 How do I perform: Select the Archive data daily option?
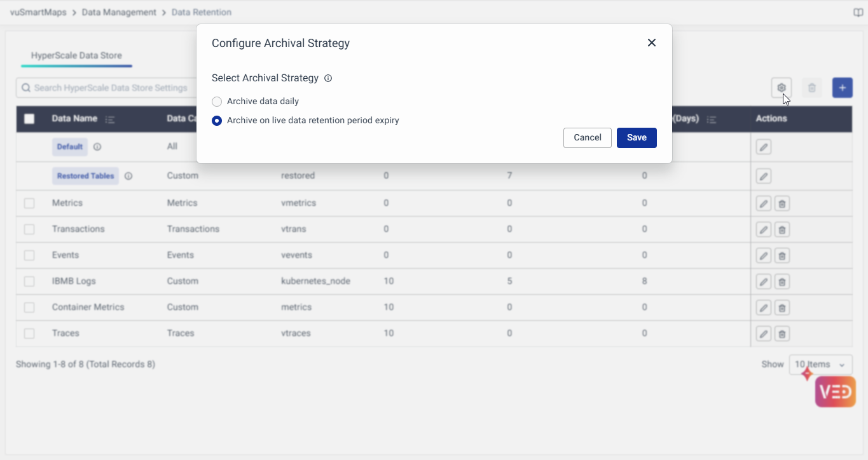click(217, 102)
